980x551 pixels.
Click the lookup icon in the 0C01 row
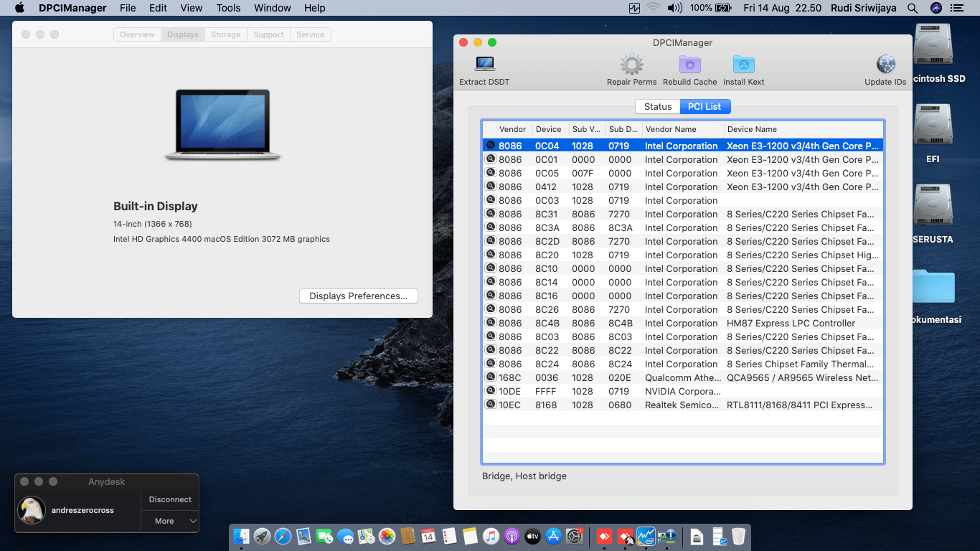(x=491, y=159)
